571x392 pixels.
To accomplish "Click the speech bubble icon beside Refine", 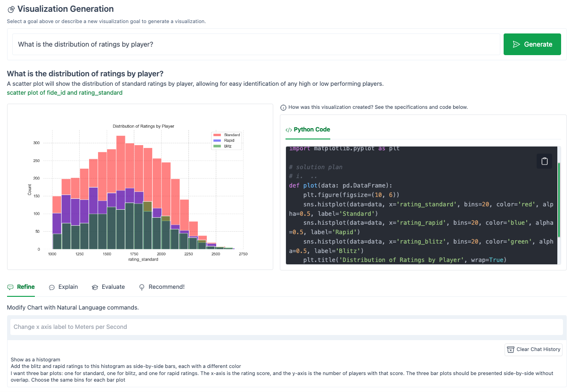I will [x=10, y=287].
